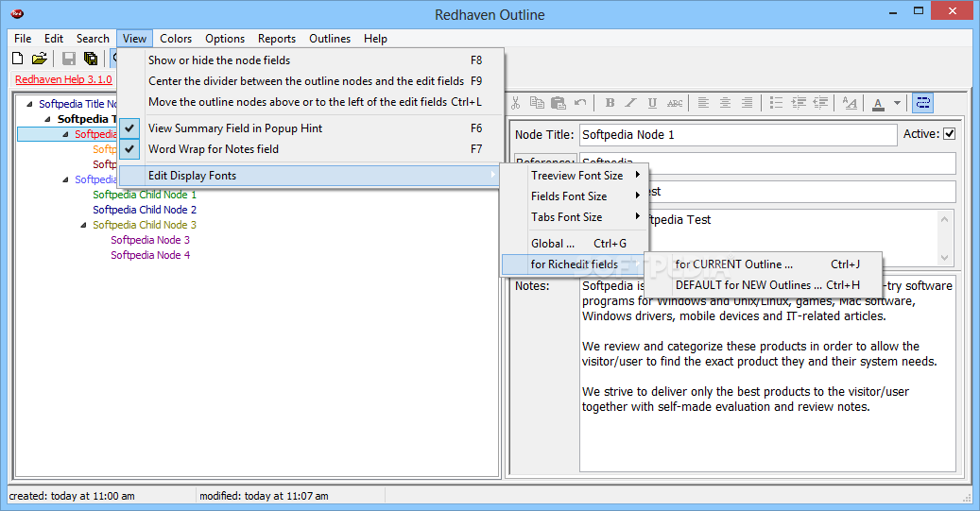Apply bullet list formatting
Image resolution: width=980 pixels, height=511 pixels.
[x=776, y=103]
